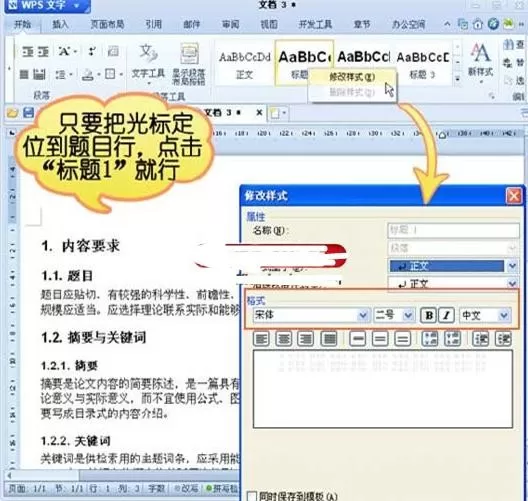This screenshot has height=501, width=528.
Task: Click the horizontal scrollbar left arrow
Action: pyautogui.click(x=9, y=475)
